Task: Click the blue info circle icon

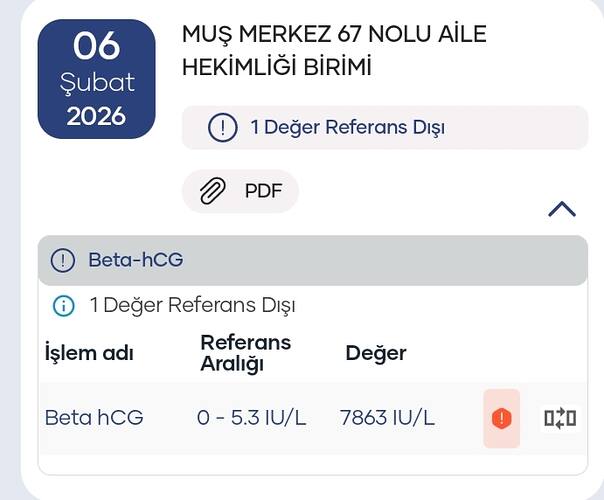Action: pos(63,305)
